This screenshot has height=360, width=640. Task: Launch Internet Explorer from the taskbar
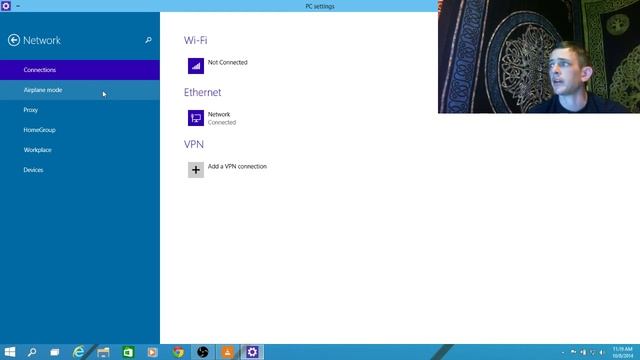[78, 352]
